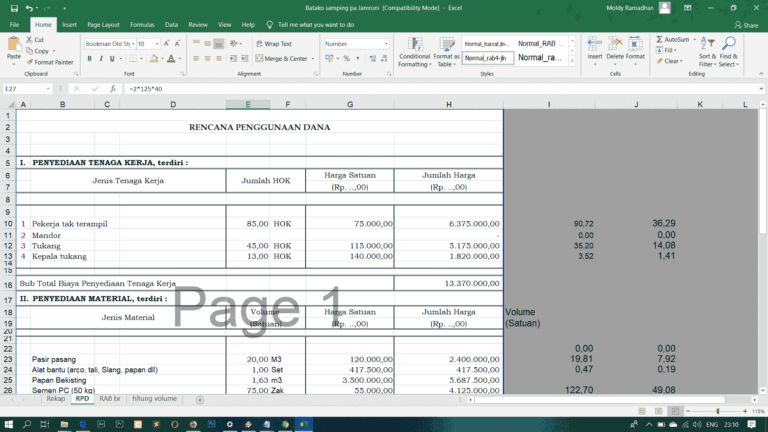The height and width of the screenshot is (432, 768).
Task: Click the font color red swatch
Action: pos(170,59)
